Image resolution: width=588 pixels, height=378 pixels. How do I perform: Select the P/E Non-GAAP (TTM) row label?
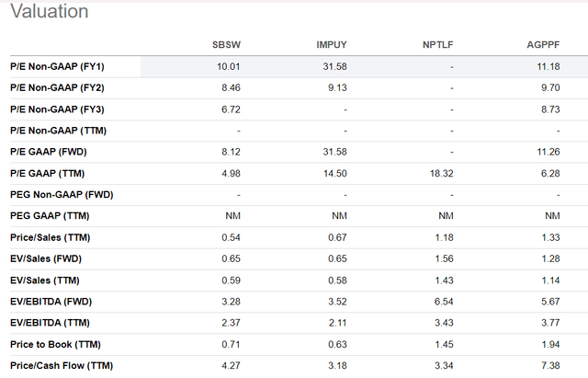click(x=58, y=131)
